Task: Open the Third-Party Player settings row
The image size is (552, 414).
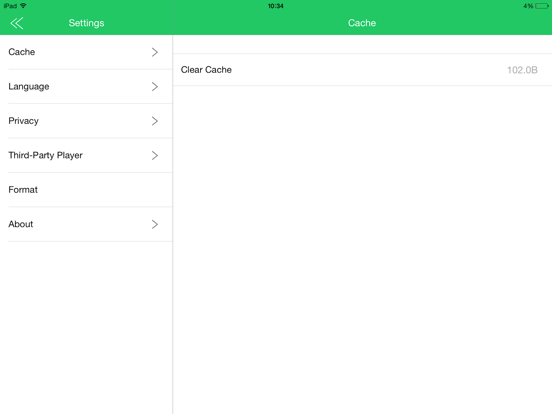Action: pos(86,155)
